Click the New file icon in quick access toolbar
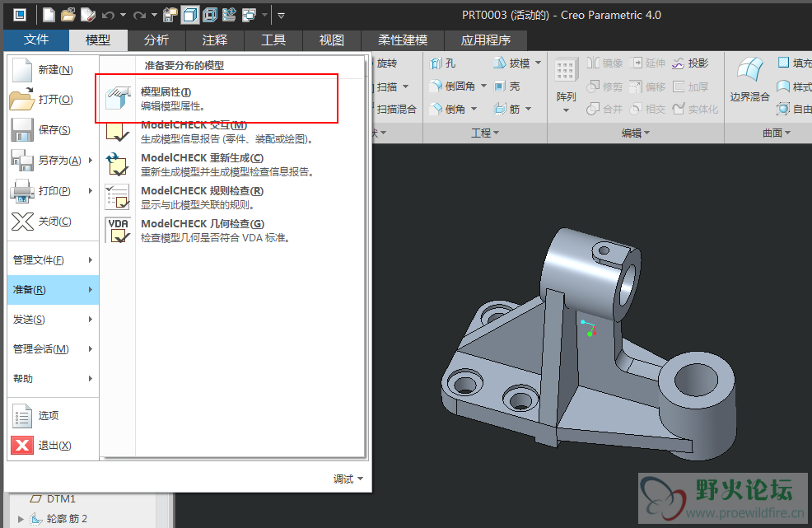 click(49, 15)
